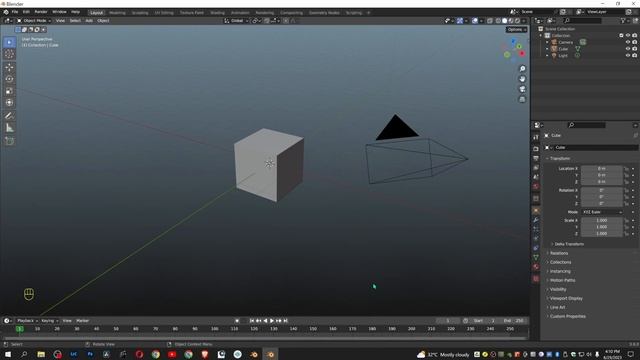Image resolution: width=640 pixels, height=360 pixels.
Task: Collapse the Transform panel
Action: [559, 158]
